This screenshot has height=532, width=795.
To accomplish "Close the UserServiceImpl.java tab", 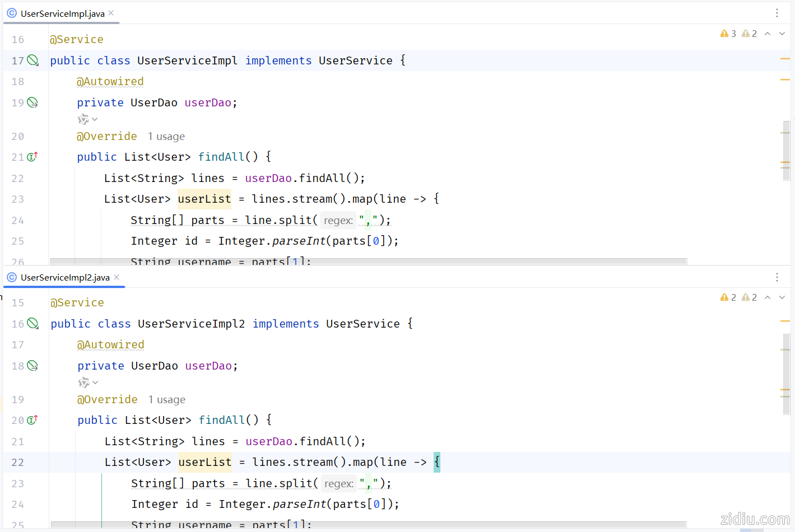I will pos(111,13).
